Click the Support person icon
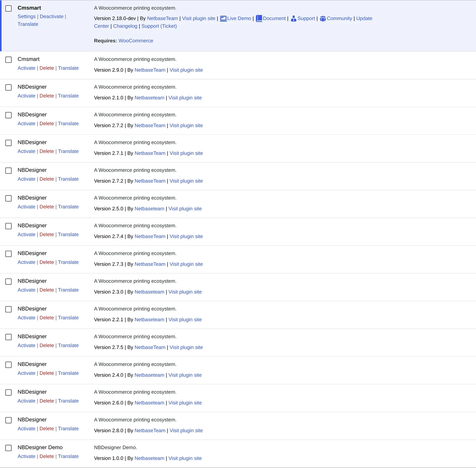This screenshot has height=468, width=476. pos(294,18)
